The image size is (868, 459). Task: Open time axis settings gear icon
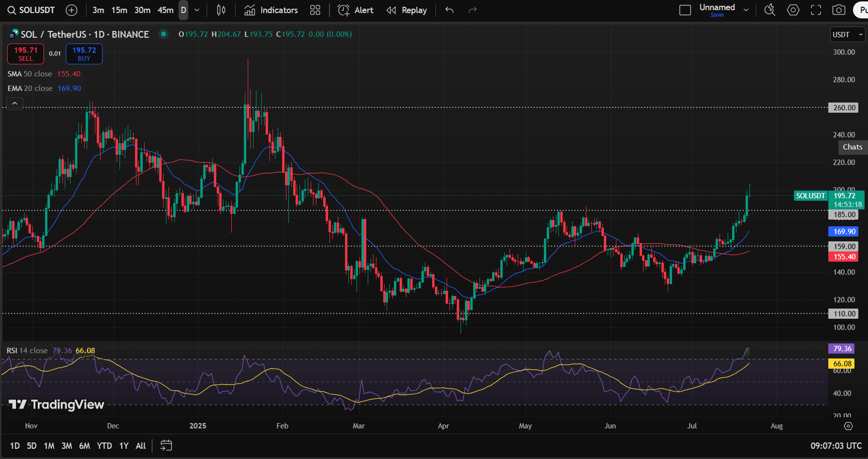pyautogui.click(x=848, y=426)
